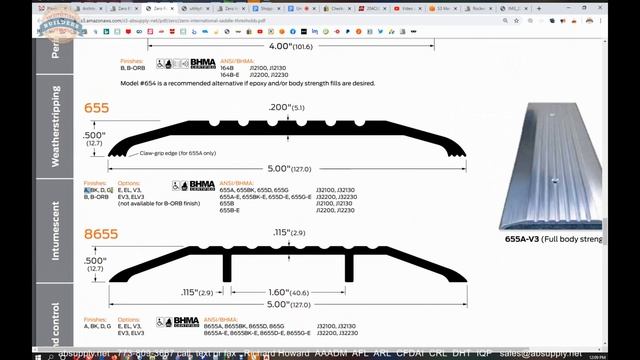This screenshot has width=640, height=360.
Task: Click the BHMA Certified logo beside 164B
Action: tap(203, 63)
